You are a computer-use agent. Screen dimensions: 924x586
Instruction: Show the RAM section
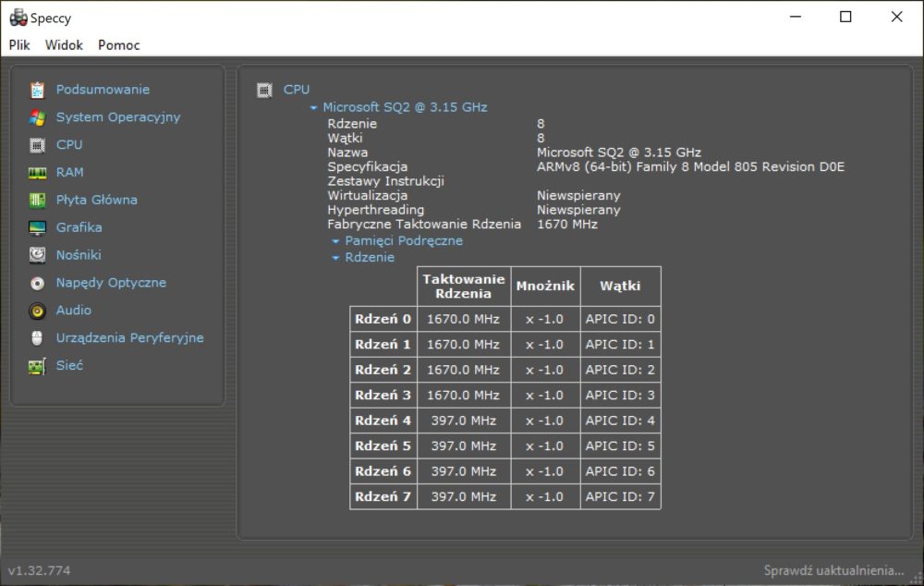[x=69, y=173]
